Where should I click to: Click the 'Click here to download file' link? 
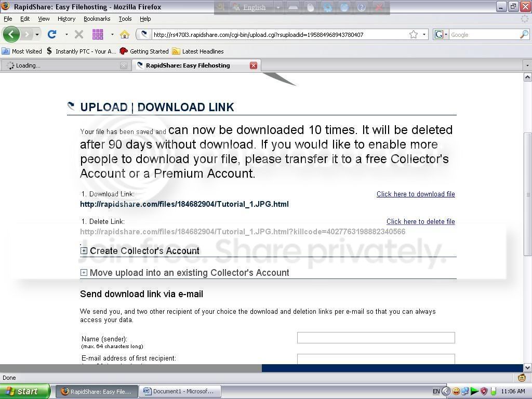(x=416, y=194)
